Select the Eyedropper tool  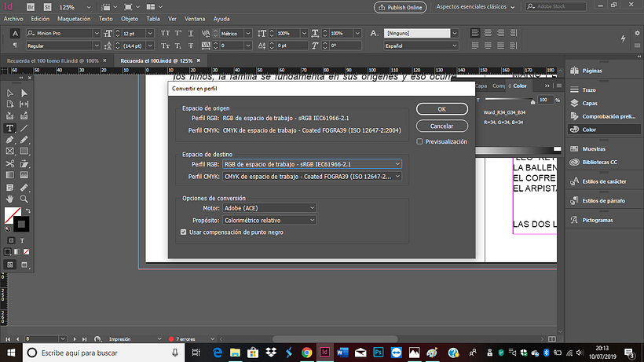pyautogui.click(x=24, y=188)
